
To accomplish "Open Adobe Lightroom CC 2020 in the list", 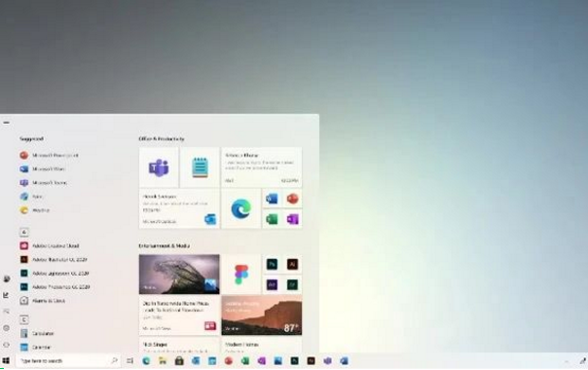I will coord(55,274).
